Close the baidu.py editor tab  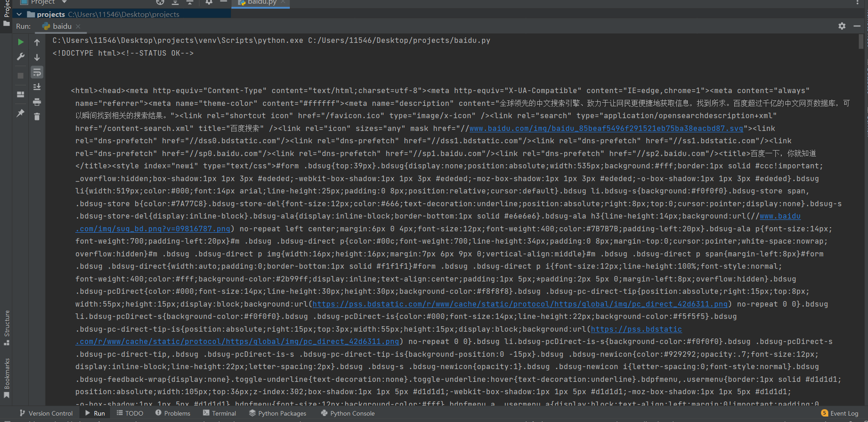(x=283, y=2)
